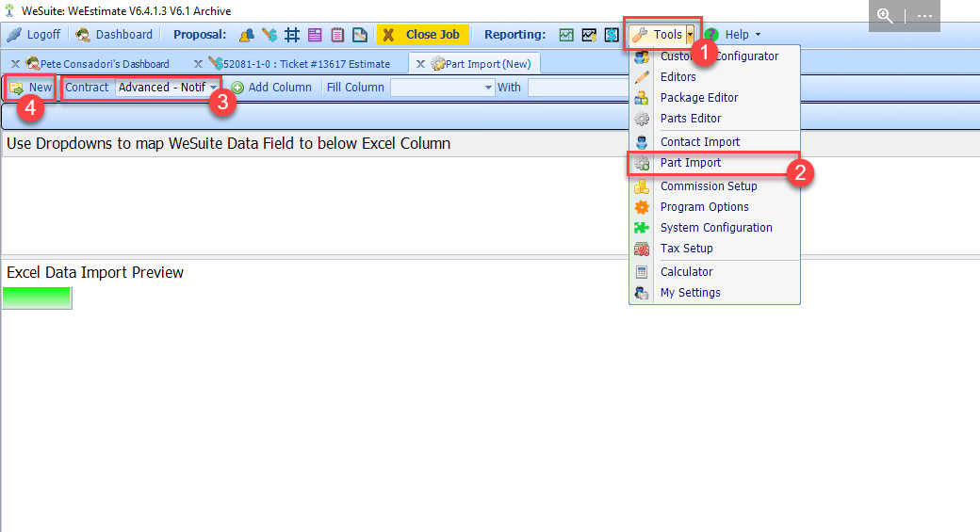980x532 pixels.
Task: Open the Dashboard from the toolbar
Action: point(114,34)
